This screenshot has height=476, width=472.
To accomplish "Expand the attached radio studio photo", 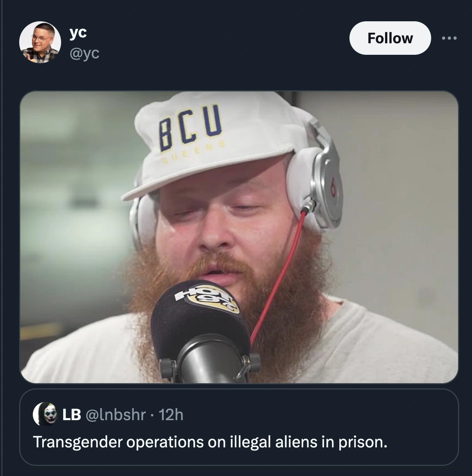I will point(239,237).
